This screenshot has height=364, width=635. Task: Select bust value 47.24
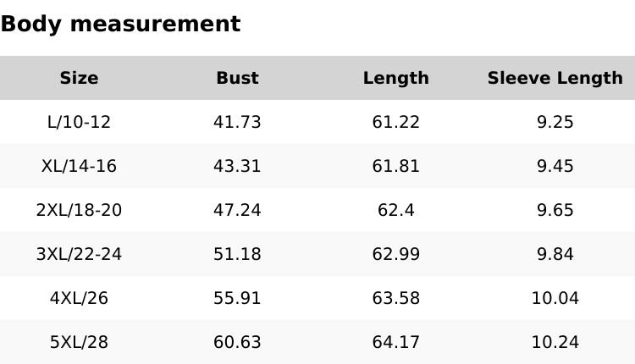point(237,210)
